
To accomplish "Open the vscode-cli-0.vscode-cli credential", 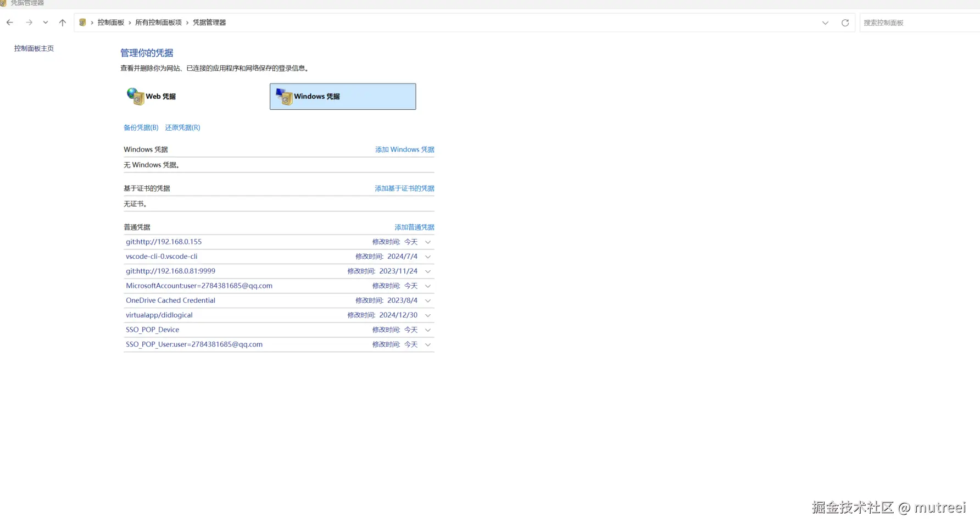I will [162, 257].
